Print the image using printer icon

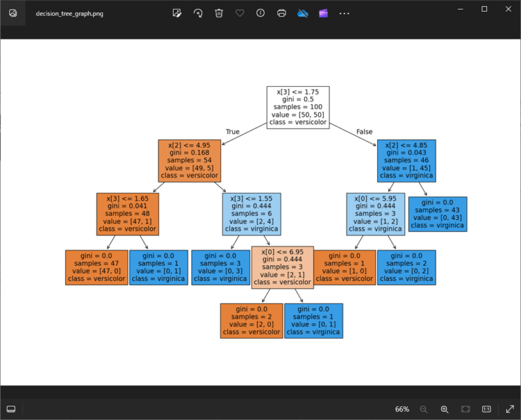coord(282,13)
